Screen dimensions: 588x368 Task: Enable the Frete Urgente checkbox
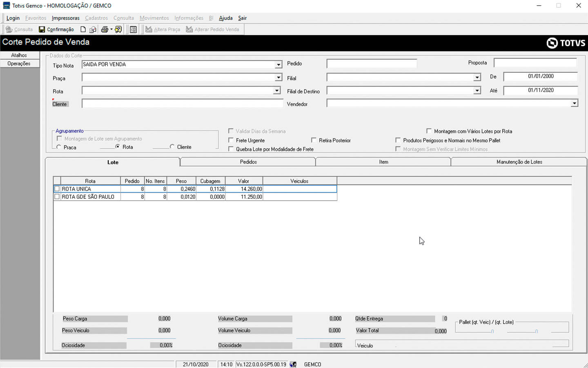(231, 140)
